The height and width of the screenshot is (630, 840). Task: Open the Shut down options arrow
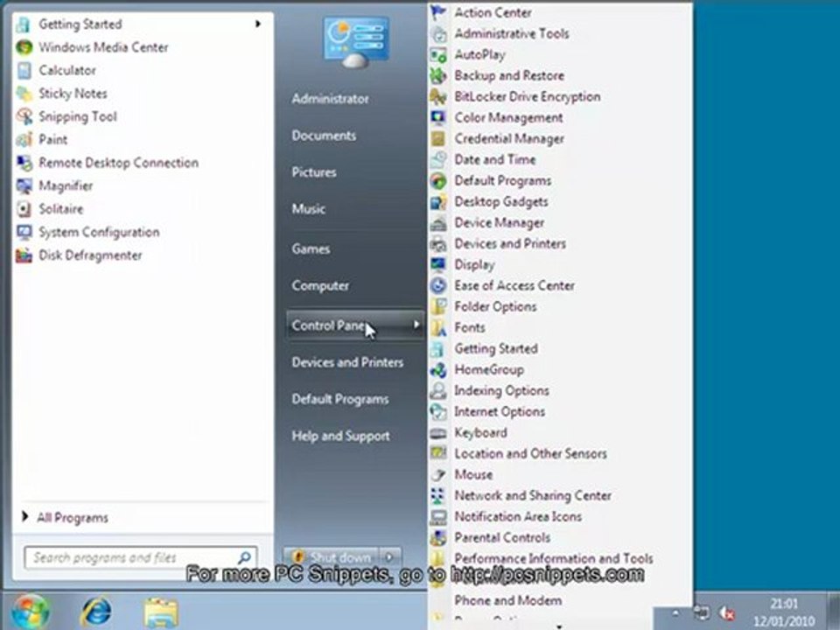389,557
